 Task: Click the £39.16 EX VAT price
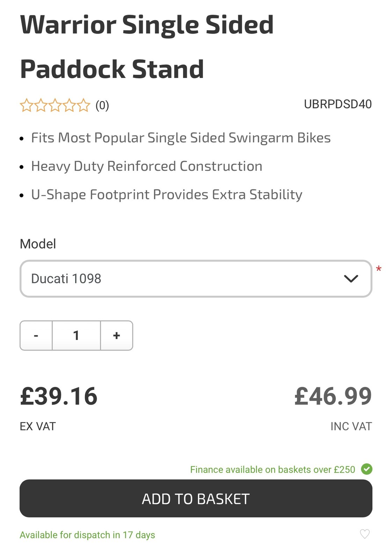click(x=59, y=397)
